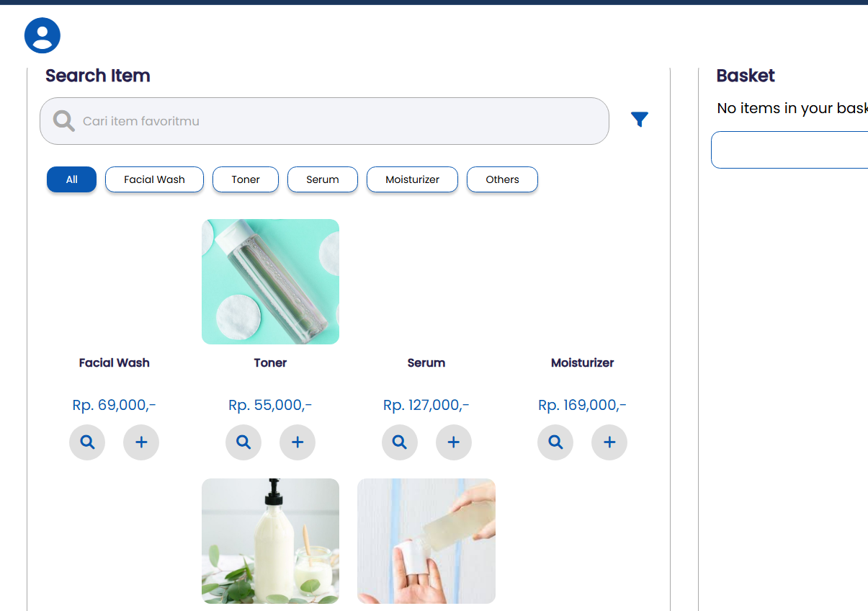Click the price 'Rp. 69,000,-'

coord(114,405)
